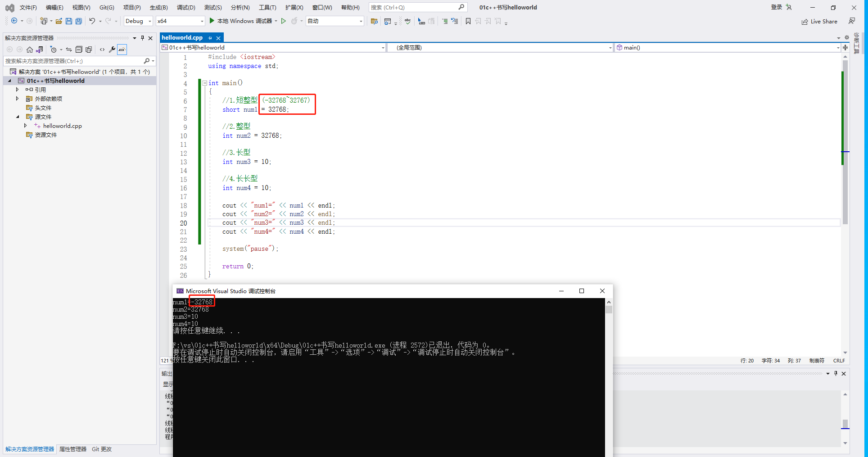Click the New Project toolbar icon

(x=44, y=21)
